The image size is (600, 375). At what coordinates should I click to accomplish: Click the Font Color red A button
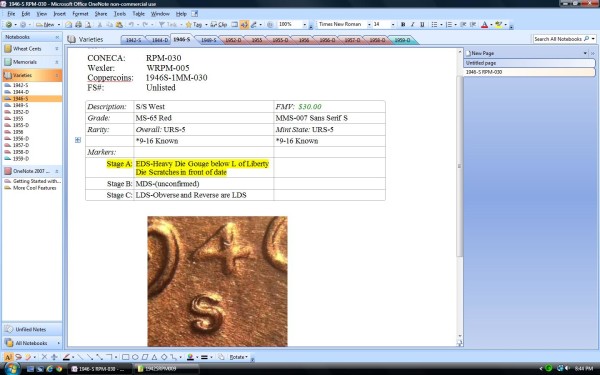[x=484, y=24]
